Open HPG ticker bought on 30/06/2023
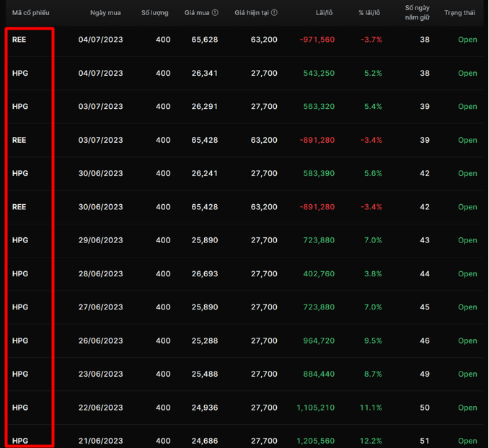Image resolution: width=489 pixels, height=448 pixels. (20, 173)
